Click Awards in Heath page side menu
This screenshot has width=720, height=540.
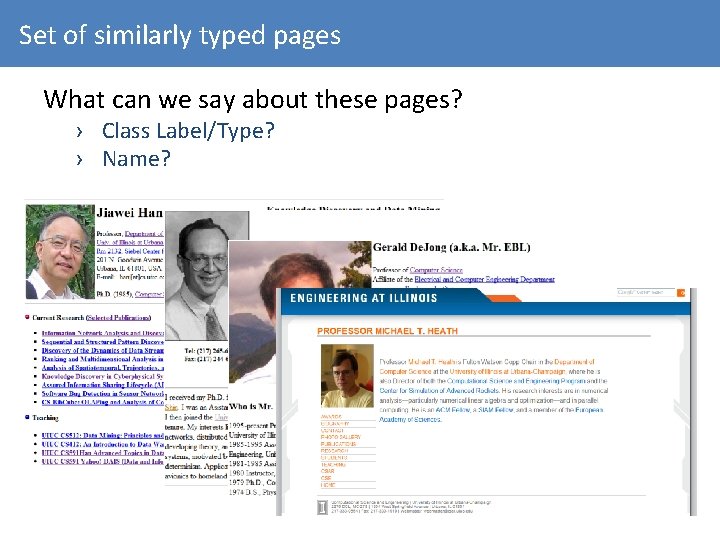[x=331, y=416]
